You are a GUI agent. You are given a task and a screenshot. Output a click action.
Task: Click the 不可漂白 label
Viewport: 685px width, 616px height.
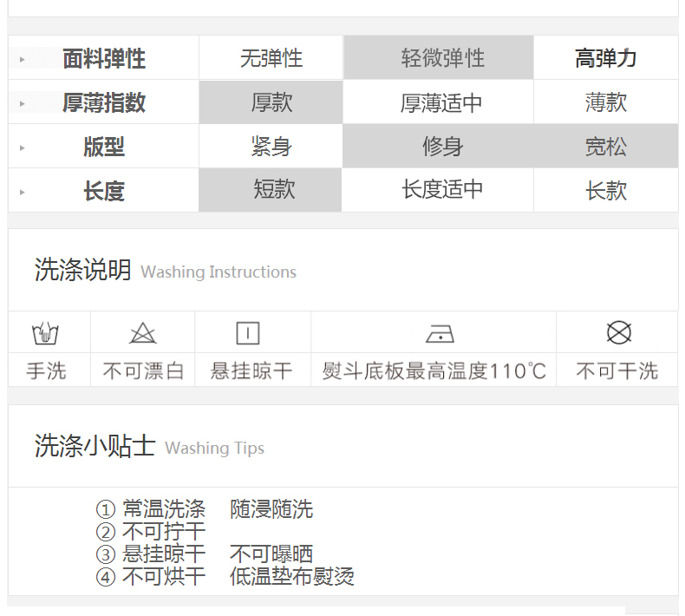tap(143, 370)
